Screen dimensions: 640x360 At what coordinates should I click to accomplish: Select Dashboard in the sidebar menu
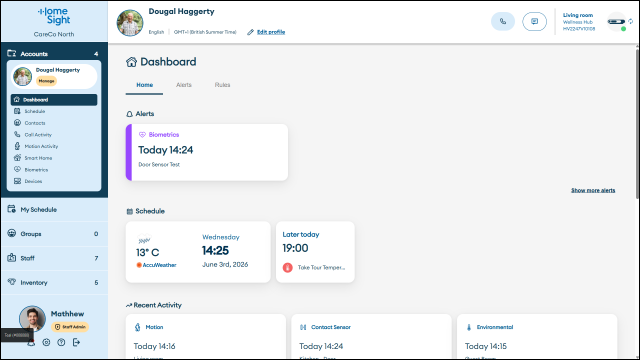[54, 100]
